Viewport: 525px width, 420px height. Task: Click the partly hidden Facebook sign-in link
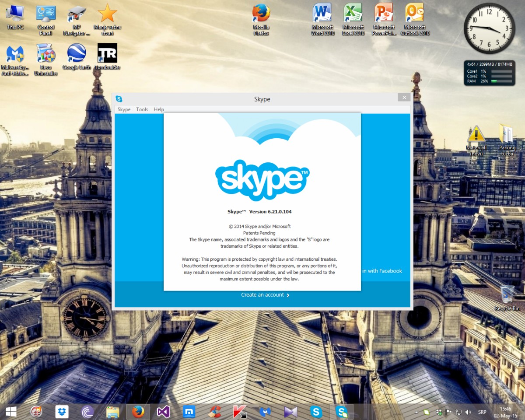point(382,271)
